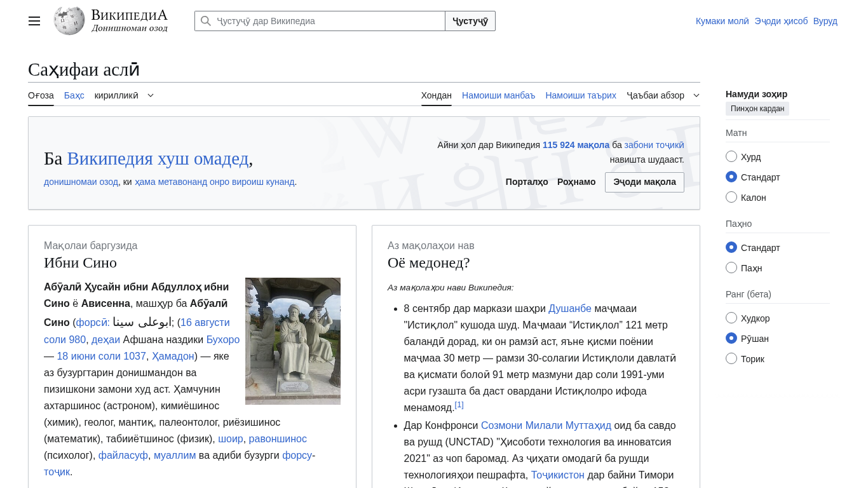The width and height of the screenshot is (868, 488).
Task: Open the main hamburger menu
Action: (x=34, y=21)
